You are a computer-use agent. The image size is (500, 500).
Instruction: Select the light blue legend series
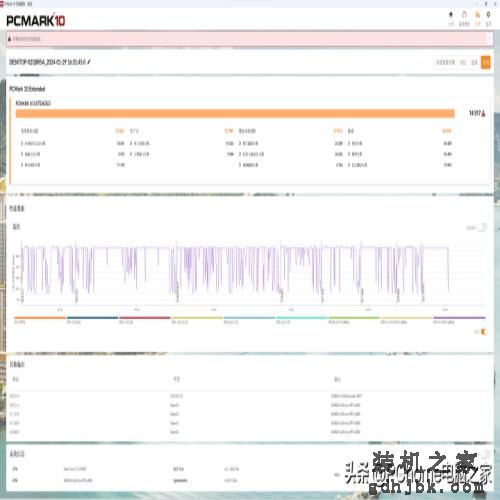249,320
